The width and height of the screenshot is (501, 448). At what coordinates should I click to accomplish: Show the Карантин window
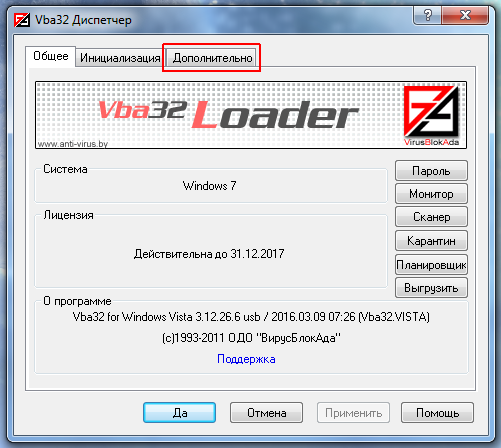tap(431, 241)
